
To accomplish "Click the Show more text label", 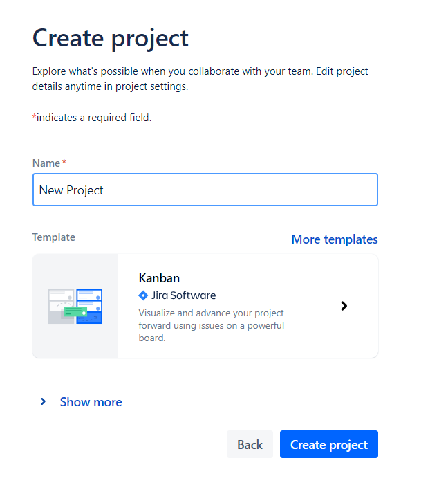I will (x=91, y=402).
